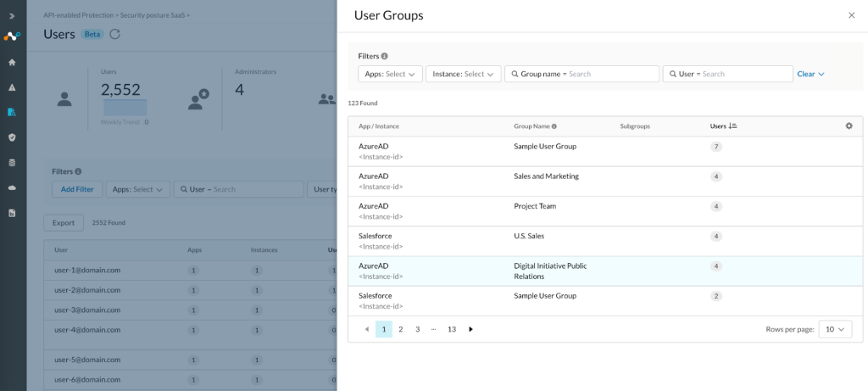Click the Instances column header in Users table
The image size is (868, 391).
264,249
